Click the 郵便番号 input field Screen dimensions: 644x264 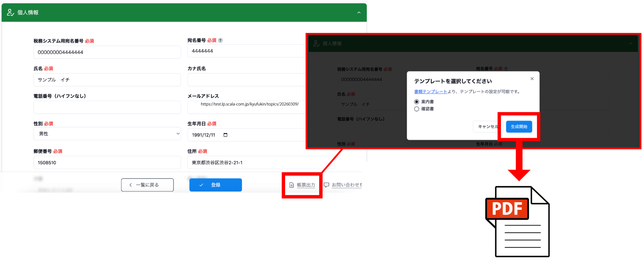tap(107, 162)
